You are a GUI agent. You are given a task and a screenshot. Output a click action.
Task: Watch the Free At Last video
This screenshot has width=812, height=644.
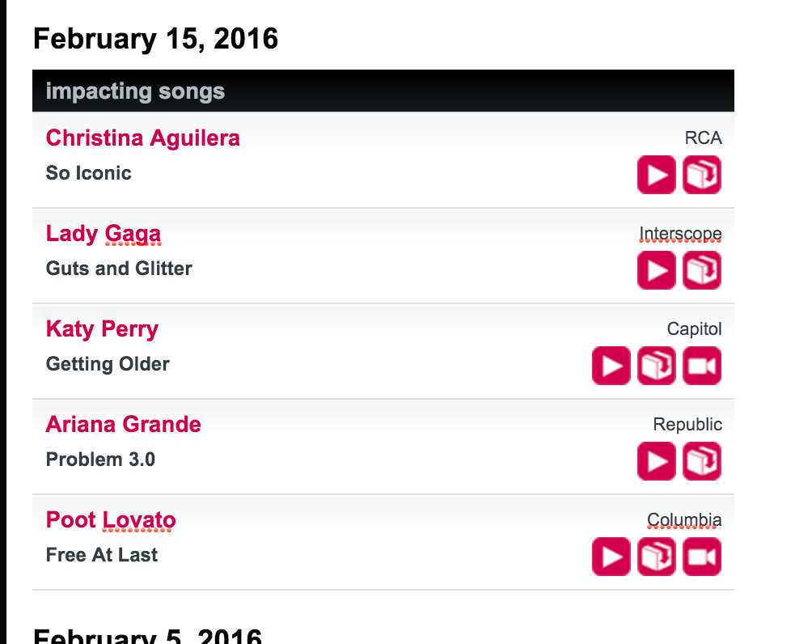702,557
